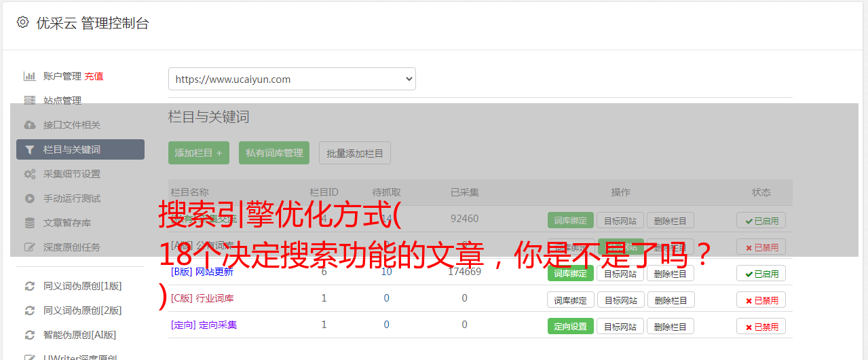Image resolution: width=868 pixels, height=360 pixels.
Task: Click the 栏目ID column header
Action: (x=324, y=192)
